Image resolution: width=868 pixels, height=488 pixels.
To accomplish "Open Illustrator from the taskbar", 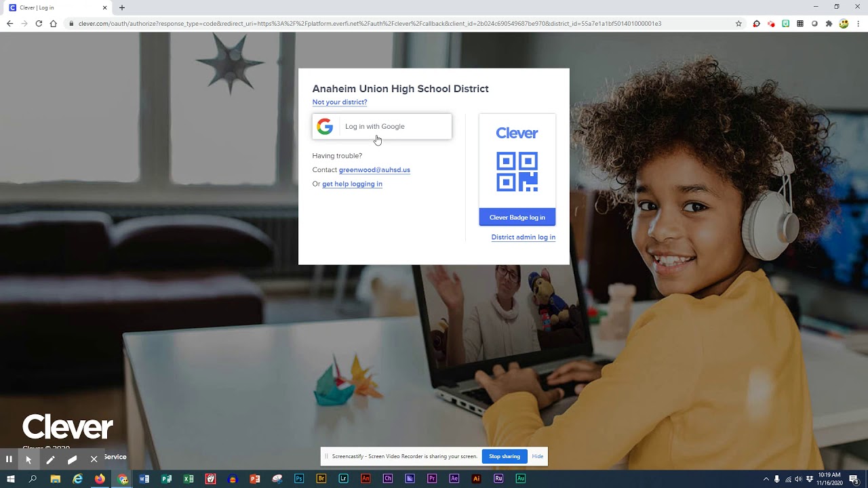I will pos(476,479).
